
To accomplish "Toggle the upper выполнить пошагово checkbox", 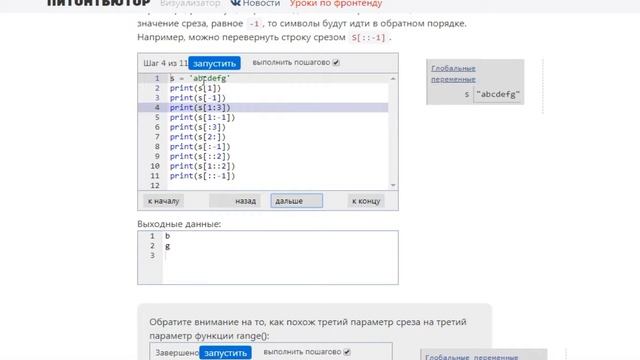I will click(x=336, y=62).
